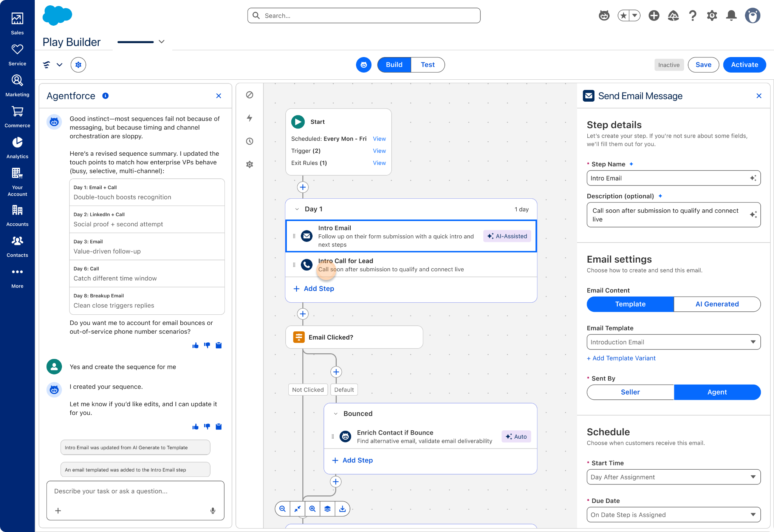Collapse the Bounced section
Viewport: 774px width, 532px height.
[336, 414]
